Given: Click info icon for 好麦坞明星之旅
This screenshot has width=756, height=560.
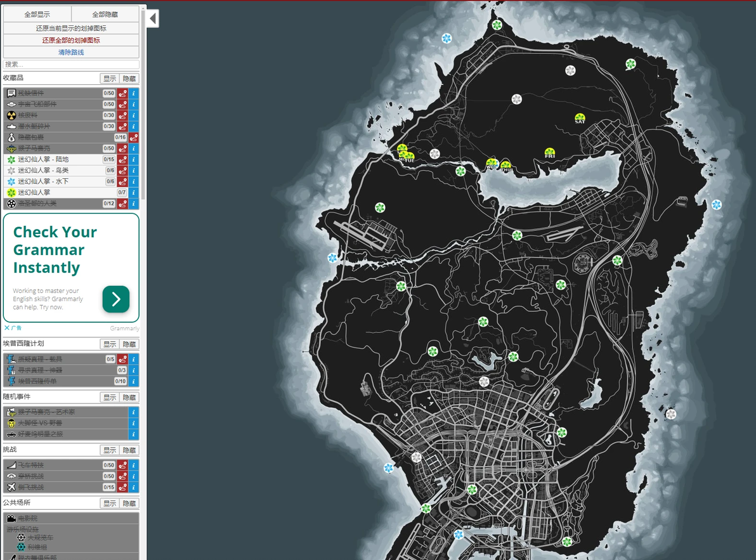Looking at the screenshot, I should (134, 434).
